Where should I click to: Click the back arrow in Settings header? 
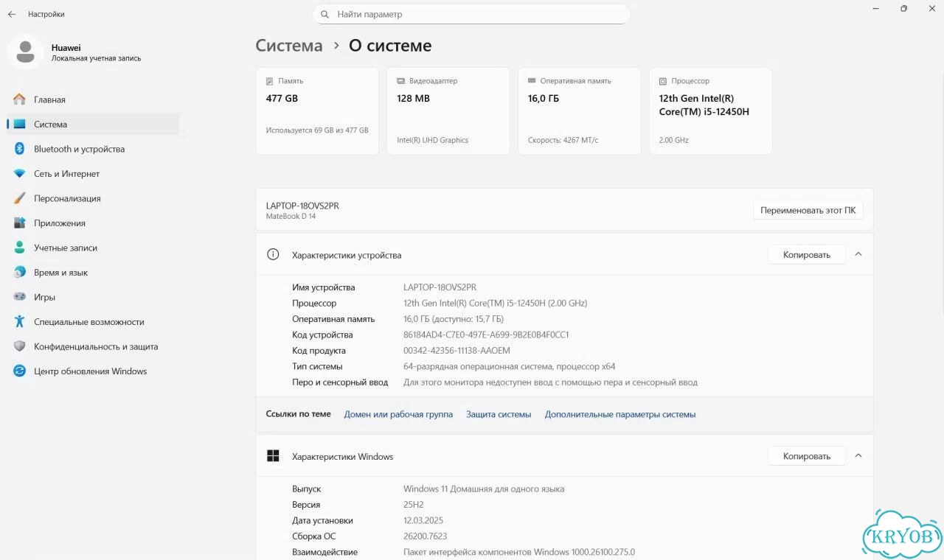click(x=12, y=14)
